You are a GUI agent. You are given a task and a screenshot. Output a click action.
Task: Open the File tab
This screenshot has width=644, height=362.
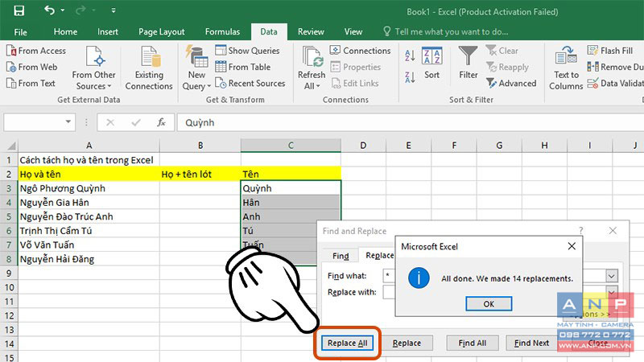20,31
